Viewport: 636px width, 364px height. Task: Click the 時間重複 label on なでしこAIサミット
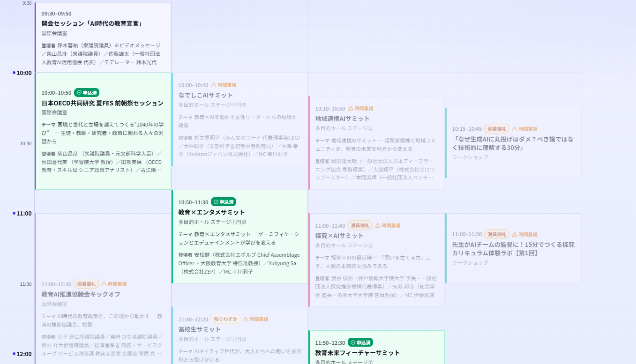tap(227, 85)
